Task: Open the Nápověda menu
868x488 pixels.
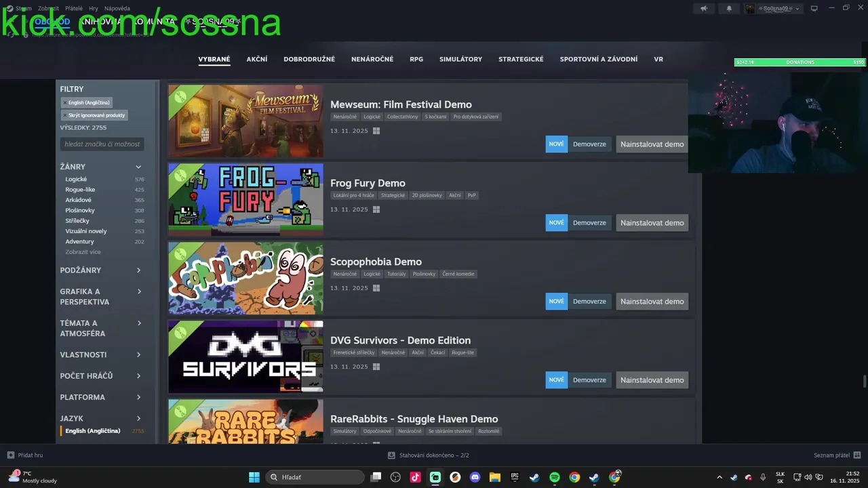Action: [117, 8]
